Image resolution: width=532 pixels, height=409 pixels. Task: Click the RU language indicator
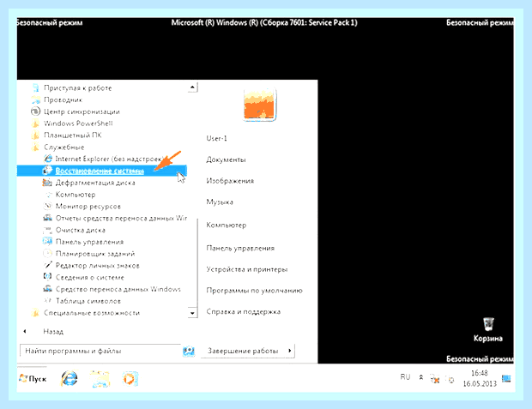pyautogui.click(x=406, y=377)
